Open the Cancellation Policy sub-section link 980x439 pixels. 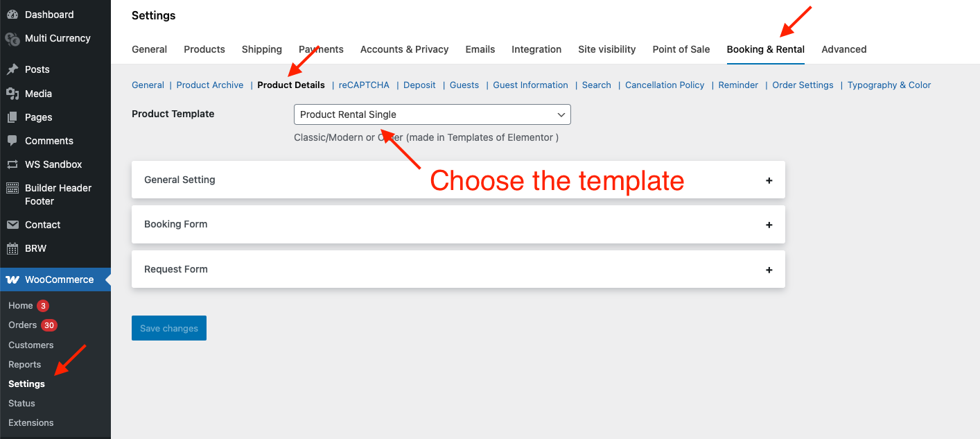[x=664, y=85]
